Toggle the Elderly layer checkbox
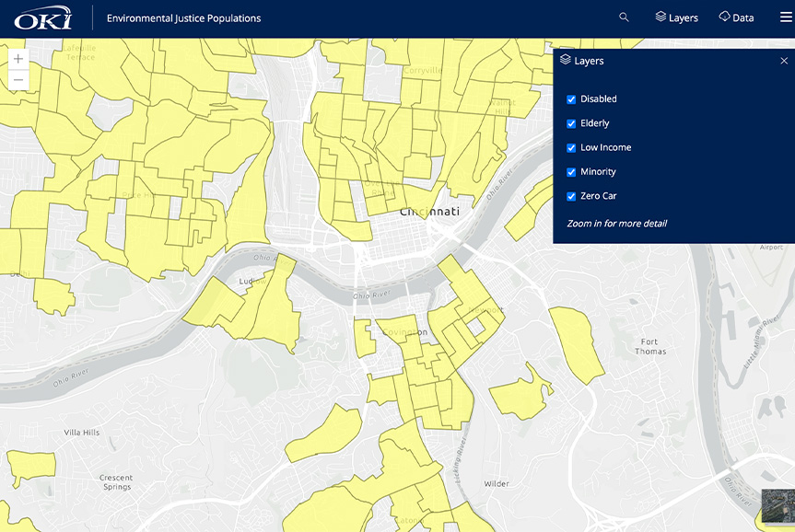Viewport: 795px width, 532px height. (570, 122)
